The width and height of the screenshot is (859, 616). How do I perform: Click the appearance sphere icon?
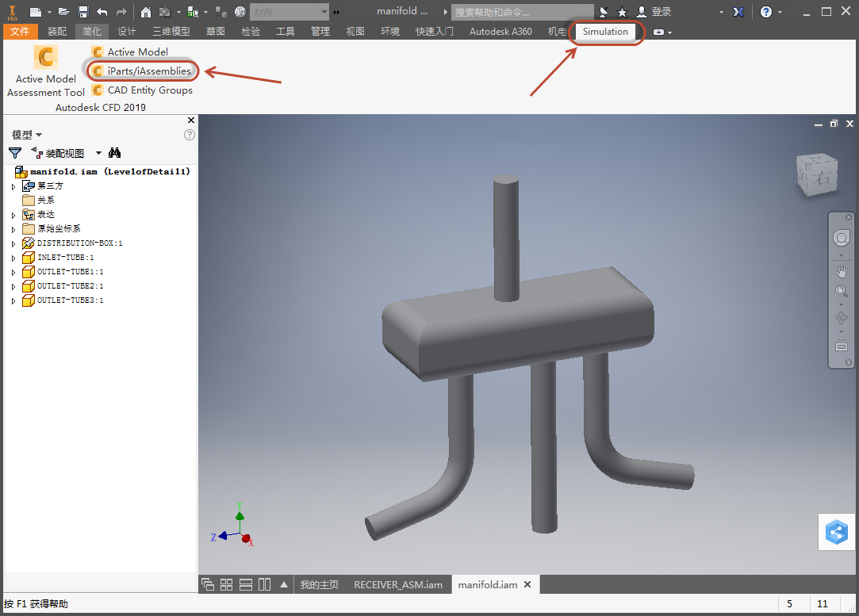point(240,12)
